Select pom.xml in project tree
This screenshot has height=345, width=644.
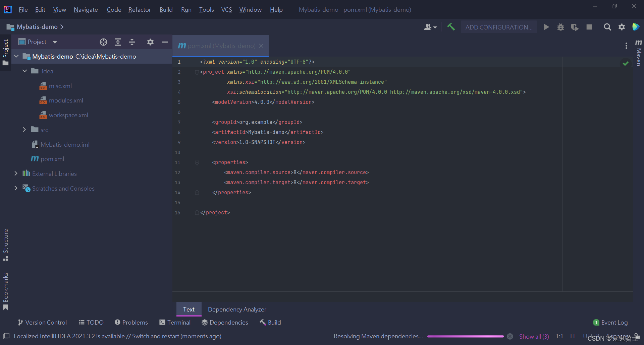pos(52,159)
